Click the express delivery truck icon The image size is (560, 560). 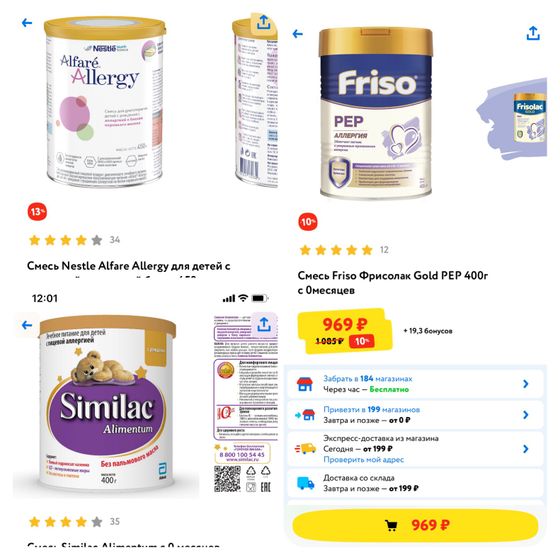(x=305, y=449)
